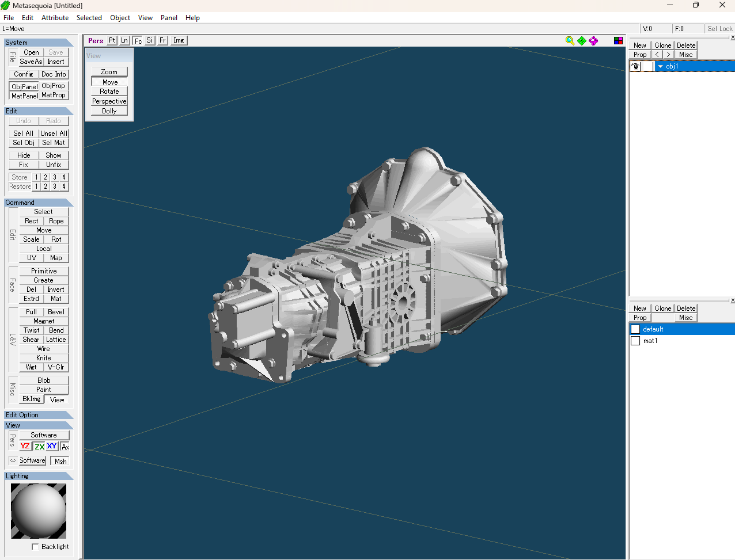Collapse the obj1 tree arrow

pos(660,66)
